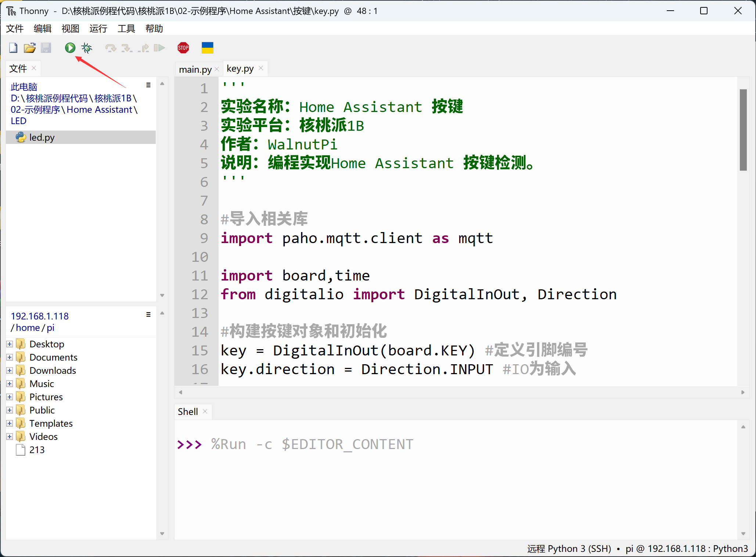Image resolution: width=756 pixels, height=557 pixels.
Task: Open the 工具 menu
Action: click(126, 29)
